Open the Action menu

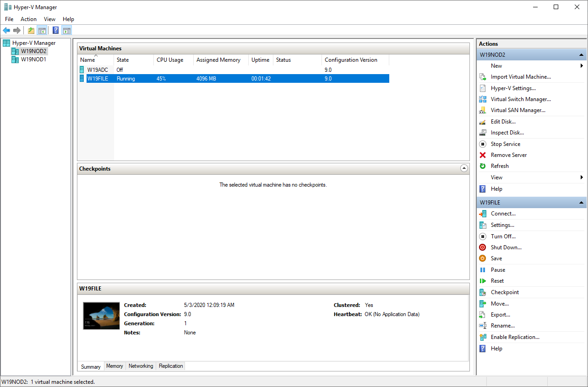28,19
